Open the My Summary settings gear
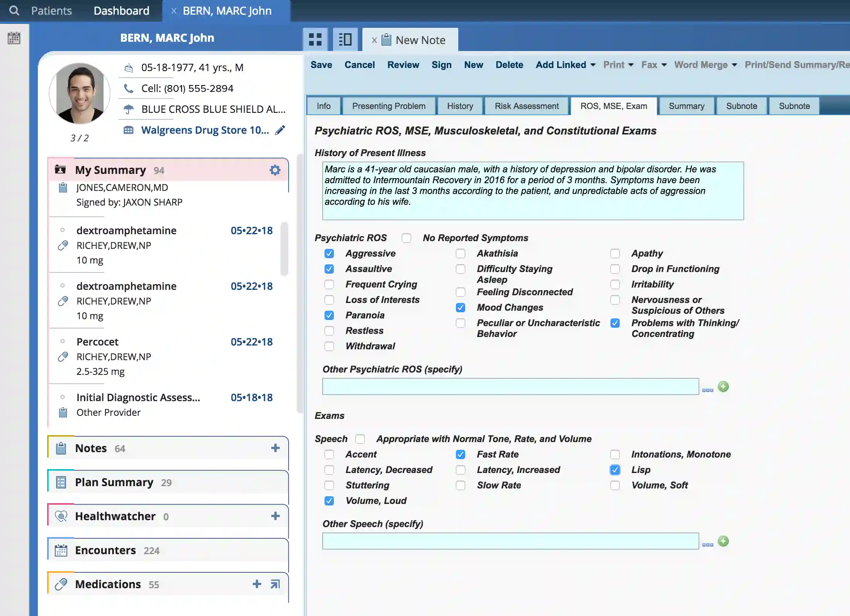Screen dimensions: 850x616 point(275,170)
